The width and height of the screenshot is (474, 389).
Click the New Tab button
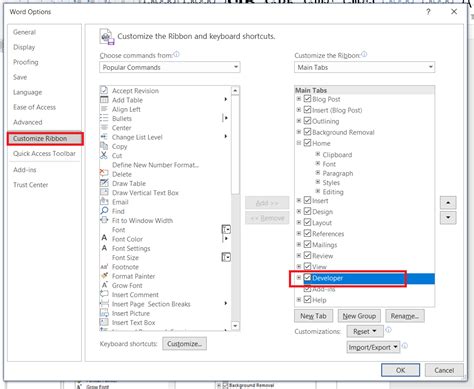313,316
